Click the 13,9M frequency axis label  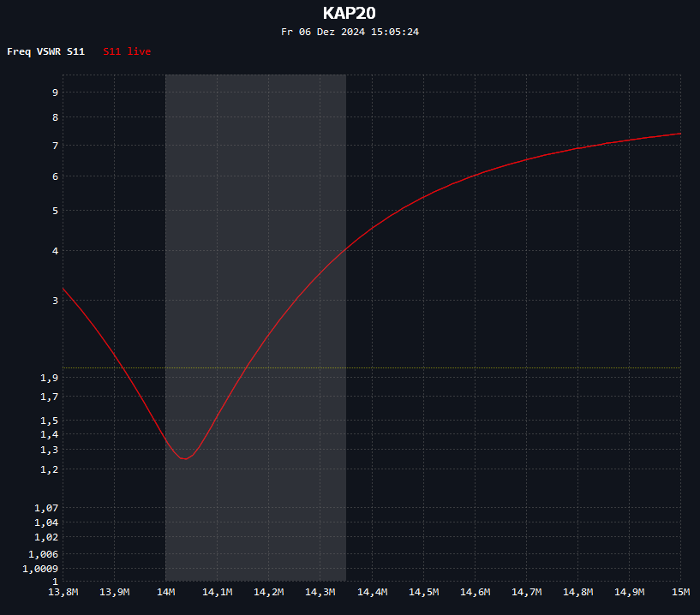click(114, 593)
